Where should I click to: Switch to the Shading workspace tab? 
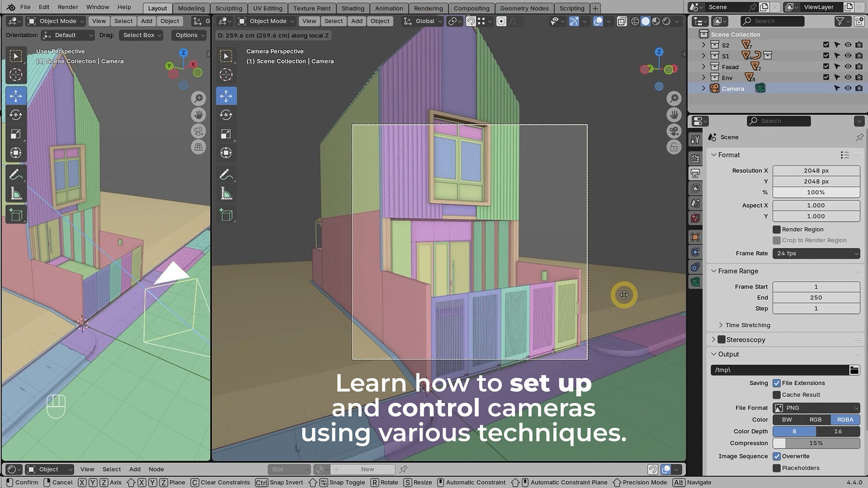pos(353,9)
